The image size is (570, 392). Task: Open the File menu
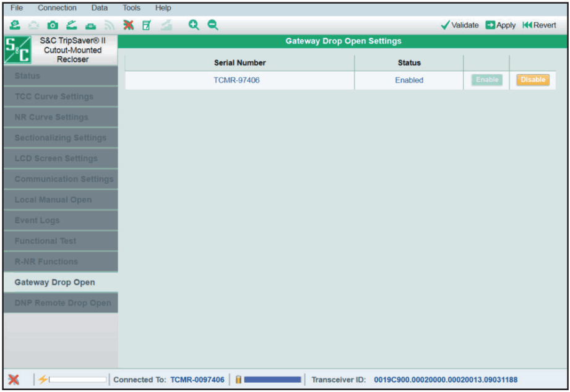(x=17, y=7)
